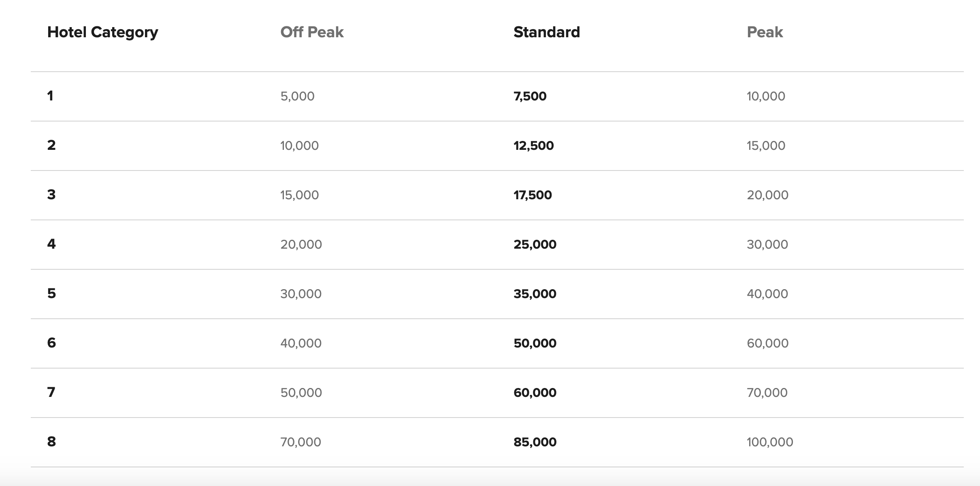
Task: Click hotel category 8 row label
Action: (x=51, y=442)
